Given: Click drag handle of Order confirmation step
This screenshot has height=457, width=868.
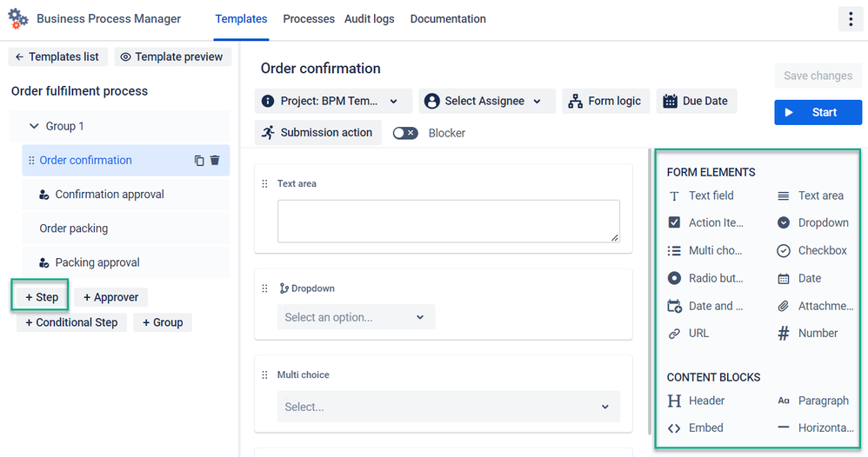Looking at the screenshot, I should click(31, 161).
